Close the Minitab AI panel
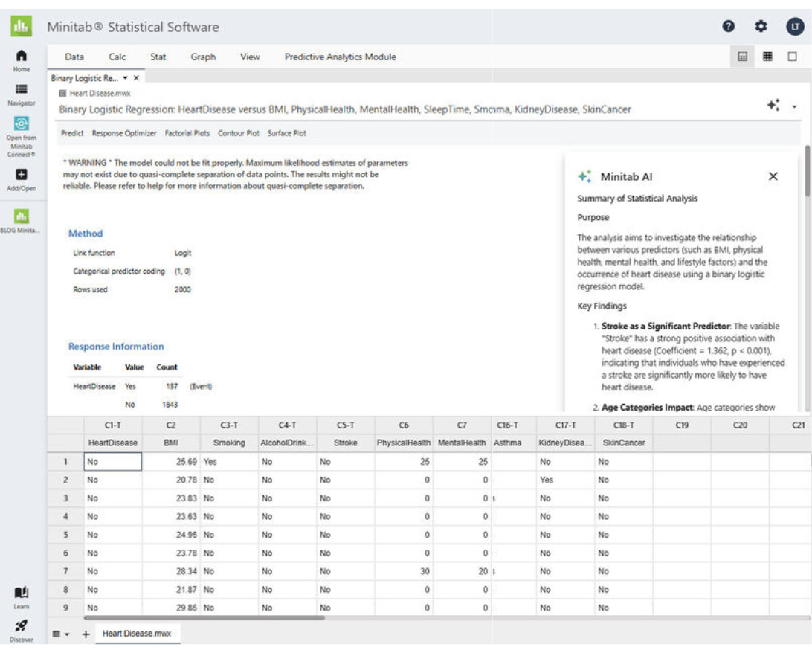Image resolution: width=812 pixels, height=653 pixels. click(x=773, y=176)
